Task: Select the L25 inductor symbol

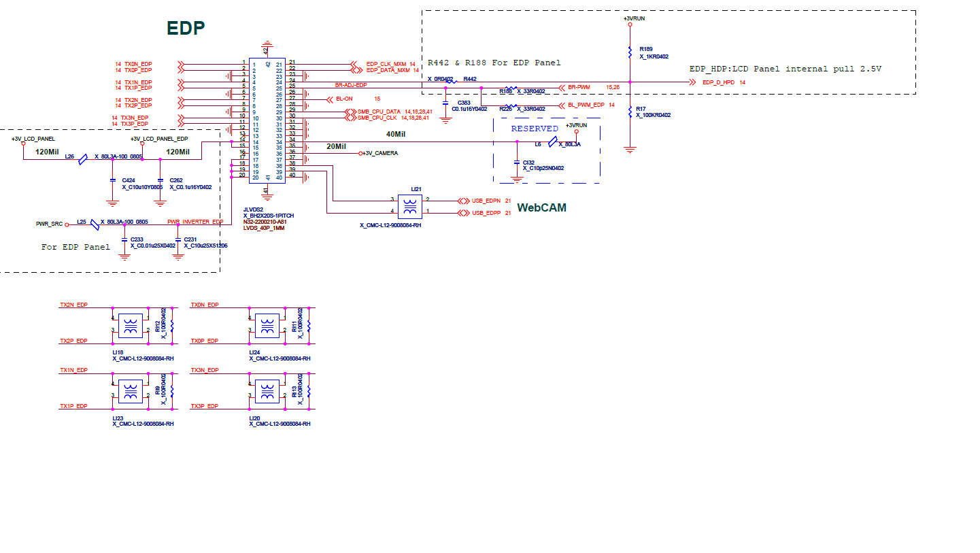Action: point(95,223)
